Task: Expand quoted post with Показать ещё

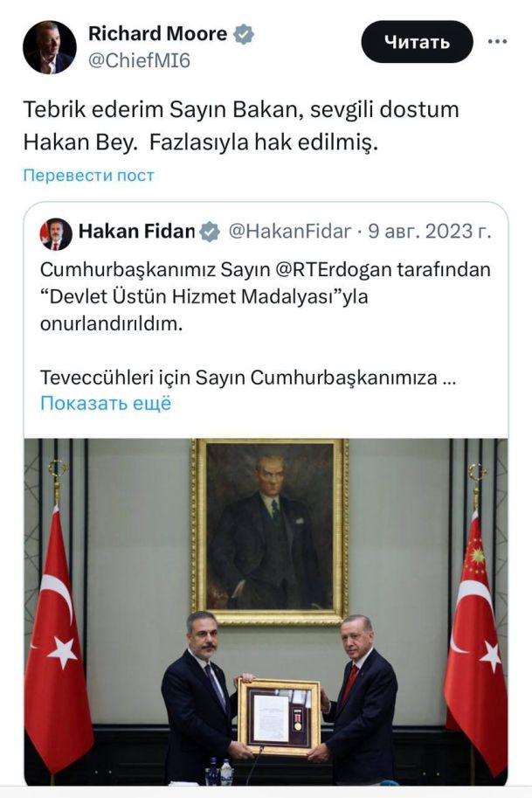Action: pos(106,404)
